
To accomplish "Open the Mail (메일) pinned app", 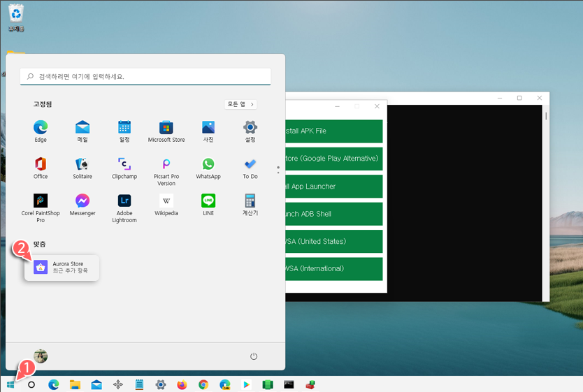I will click(82, 131).
